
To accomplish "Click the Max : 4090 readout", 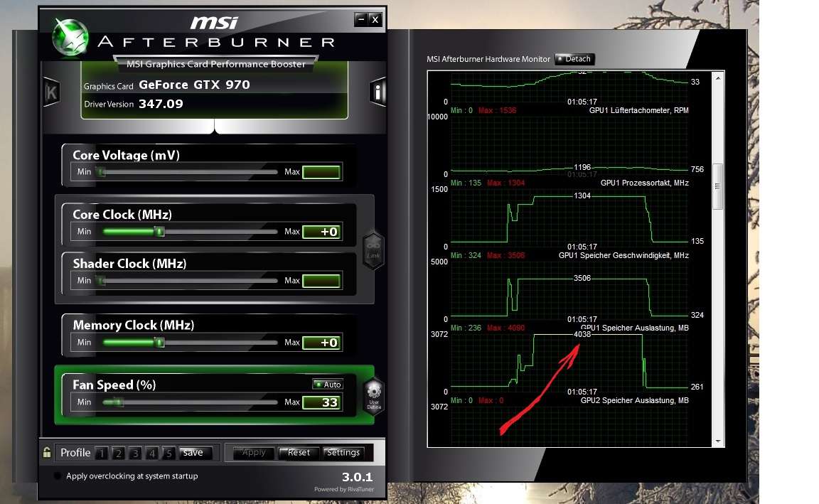I will pos(506,328).
